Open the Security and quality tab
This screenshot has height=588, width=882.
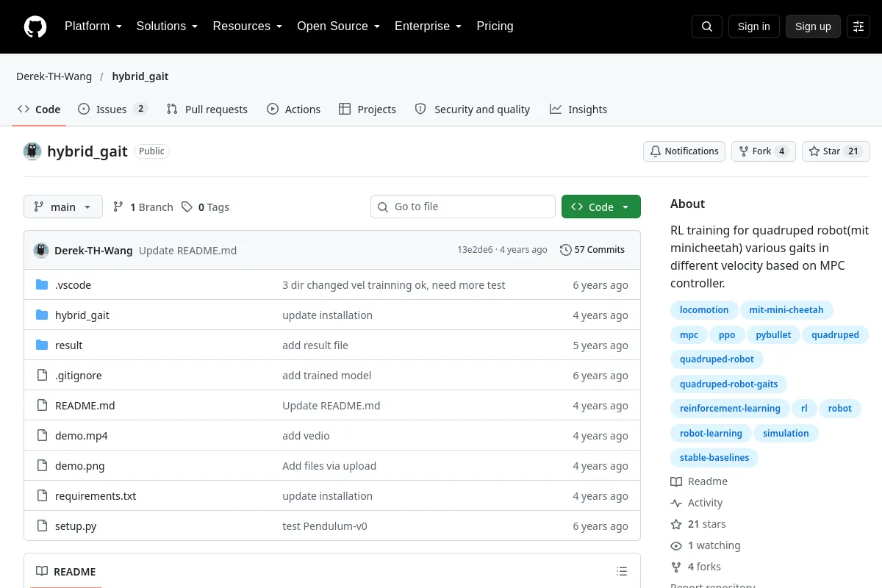[473, 110]
